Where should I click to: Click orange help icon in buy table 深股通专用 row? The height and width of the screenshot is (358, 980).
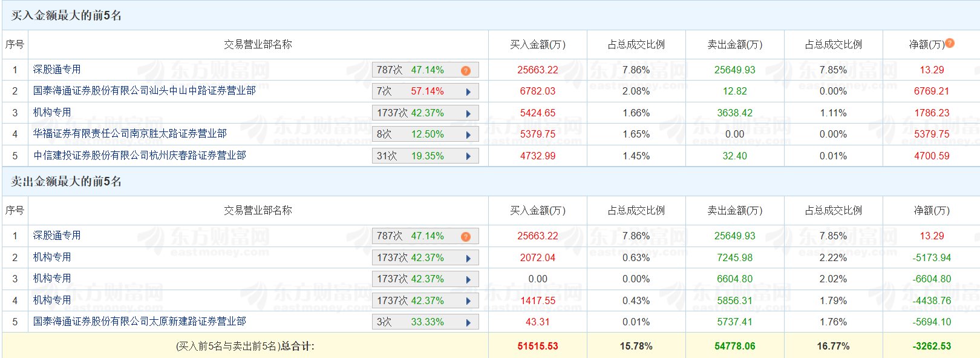(465, 71)
